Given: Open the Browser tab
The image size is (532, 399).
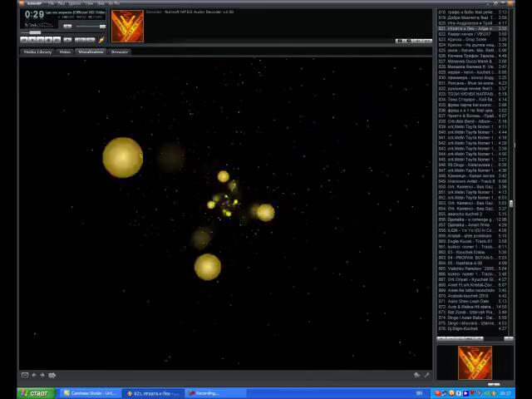Looking at the screenshot, I should 120,52.
